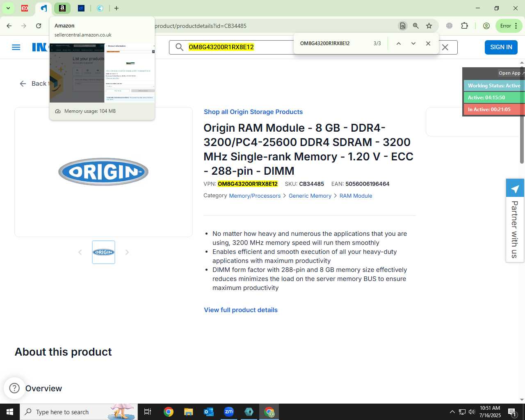Open the Google Lens search icon
Image resolution: width=525 pixels, height=420 pixels.
pos(402,26)
